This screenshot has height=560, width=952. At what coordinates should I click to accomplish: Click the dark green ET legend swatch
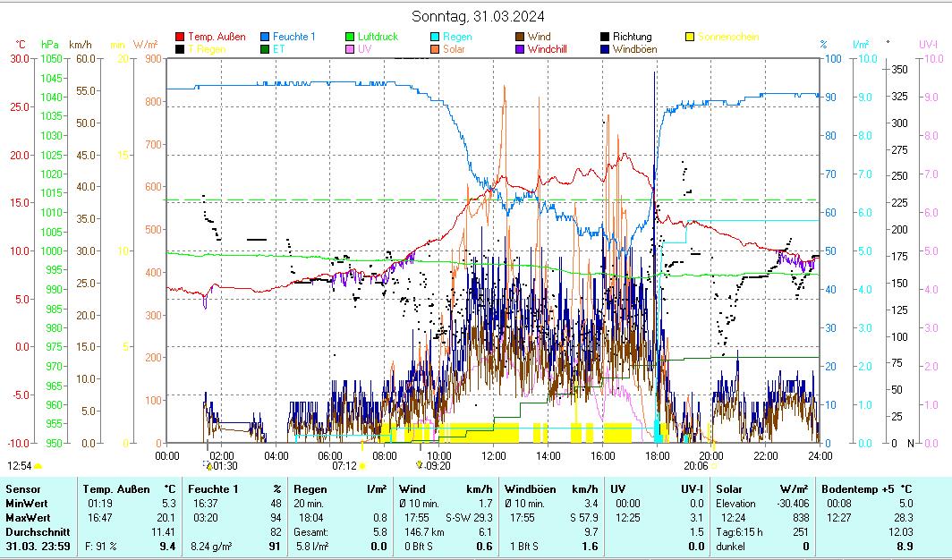[x=265, y=49]
